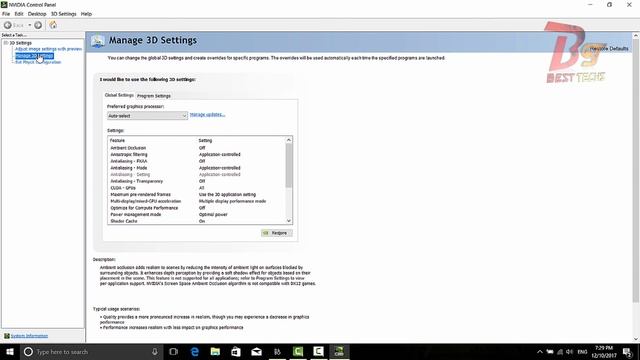
Task: Click the Multiple display performance mode value
Action: click(x=232, y=201)
